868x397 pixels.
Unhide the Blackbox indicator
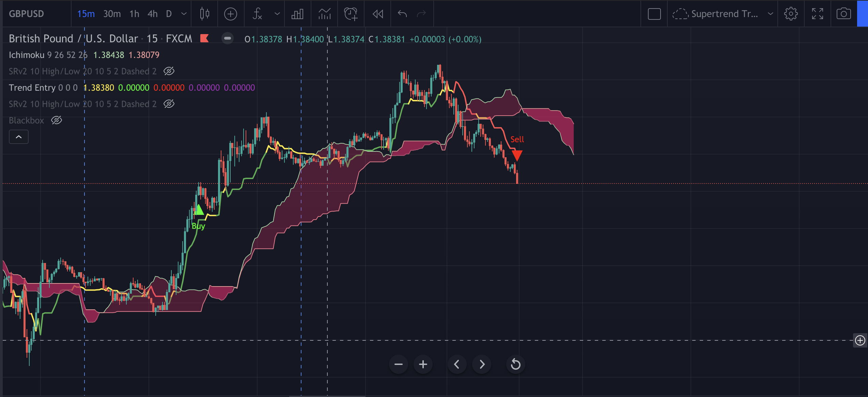(x=57, y=120)
